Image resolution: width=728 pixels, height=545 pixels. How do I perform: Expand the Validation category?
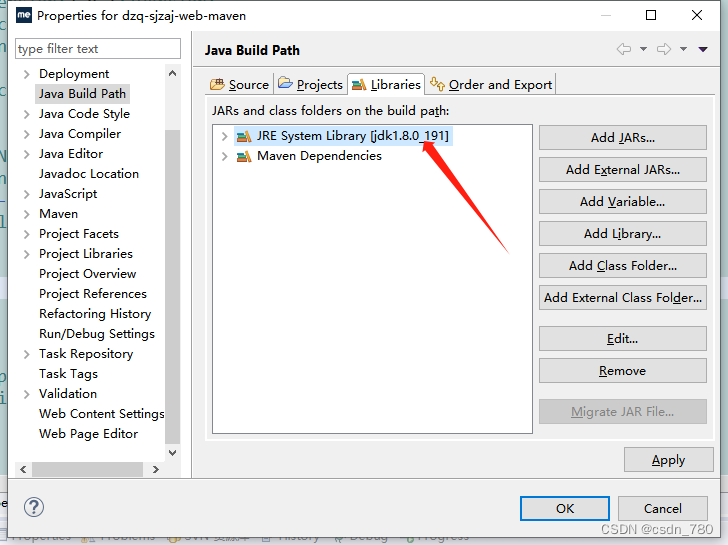(26, 394)
